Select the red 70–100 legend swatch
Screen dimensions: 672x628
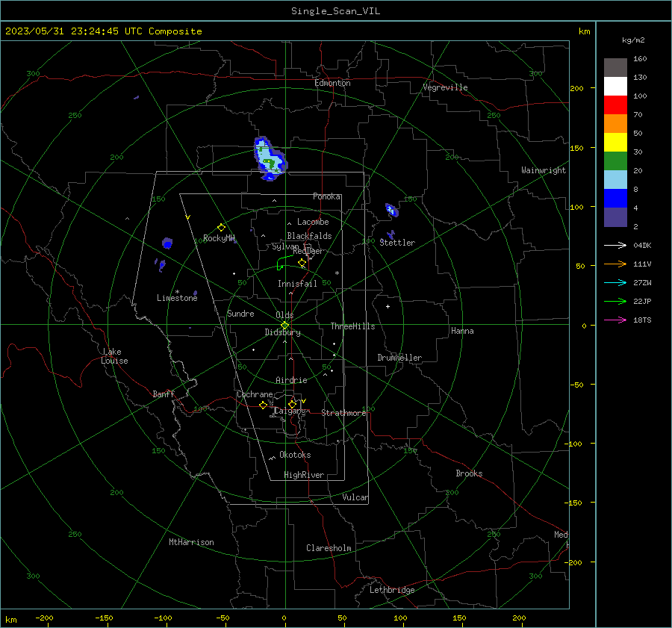pyautogui.click(x=615, y=105)
